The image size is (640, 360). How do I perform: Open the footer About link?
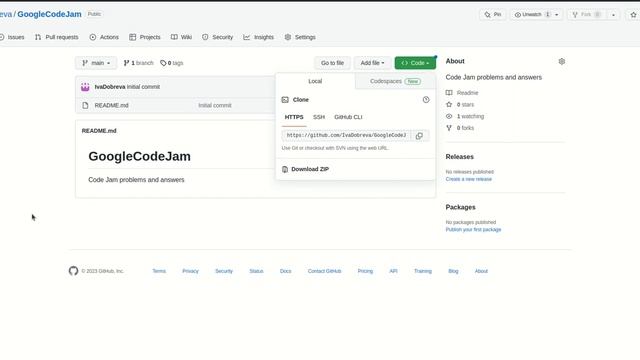(x=481, y=271)
